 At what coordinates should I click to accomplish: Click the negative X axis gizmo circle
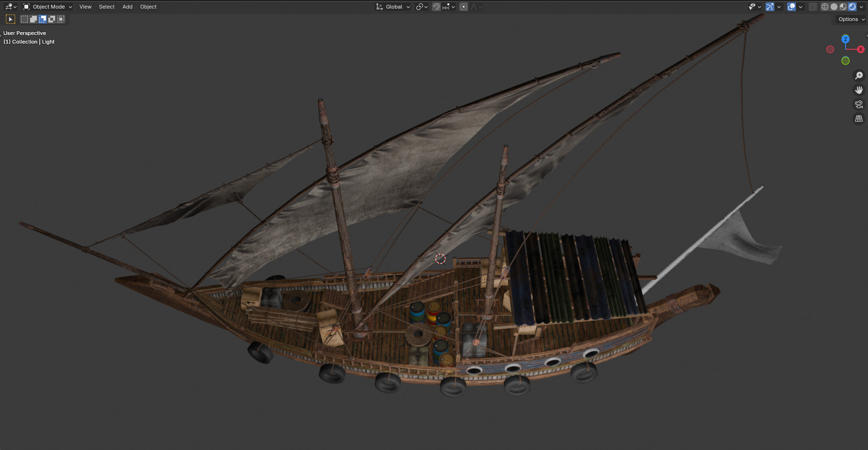[x=830, y=49]
